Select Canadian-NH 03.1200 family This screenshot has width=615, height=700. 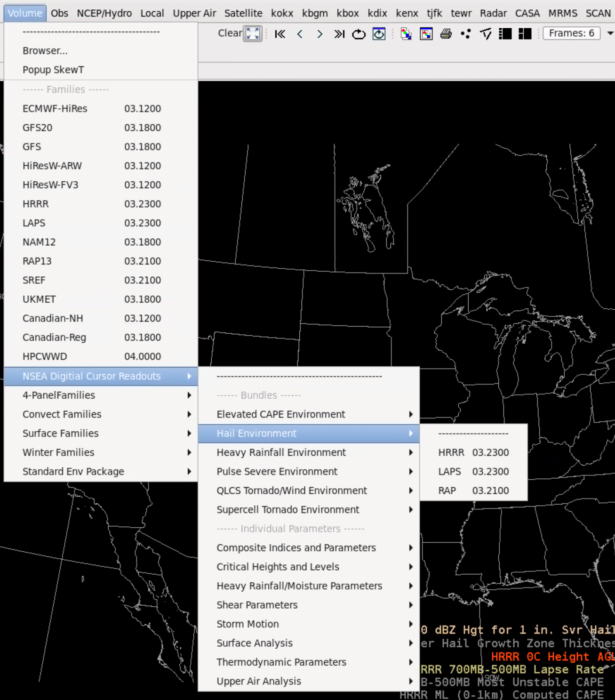click(101, 318)
